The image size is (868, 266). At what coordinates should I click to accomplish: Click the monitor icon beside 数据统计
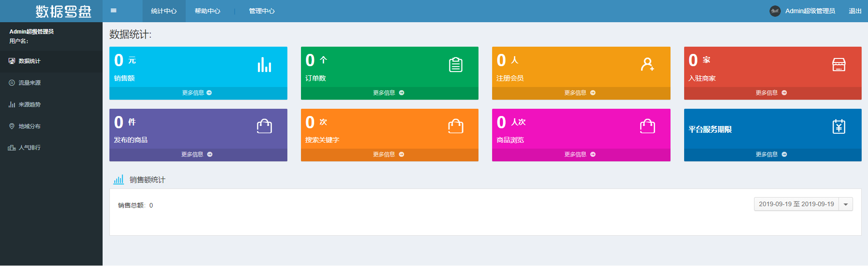pyautogui.click(x=12, y=61)
